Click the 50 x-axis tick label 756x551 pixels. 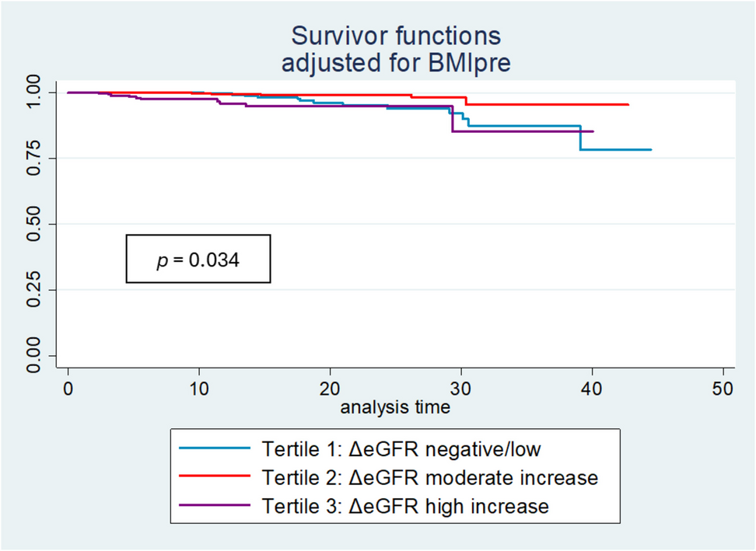(723, 388)
